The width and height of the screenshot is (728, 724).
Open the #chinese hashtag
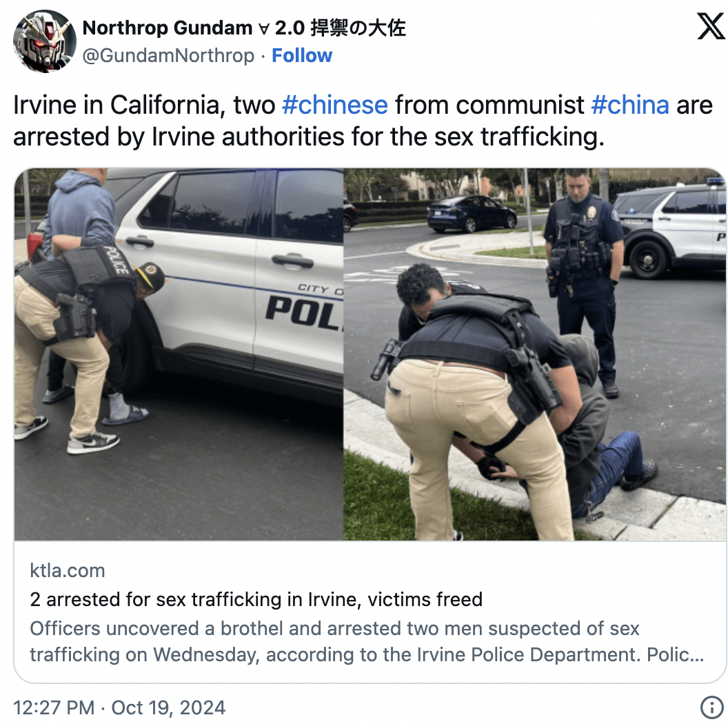pos(335,105)
